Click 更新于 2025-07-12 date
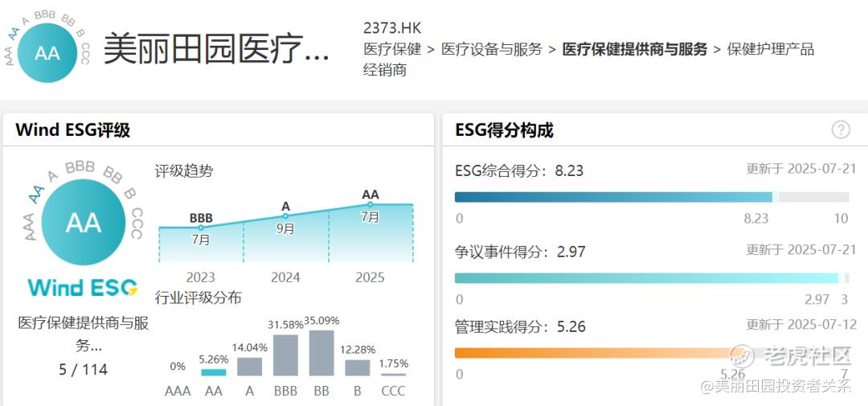This screenshot has width=868, height=406. (801, 325)
